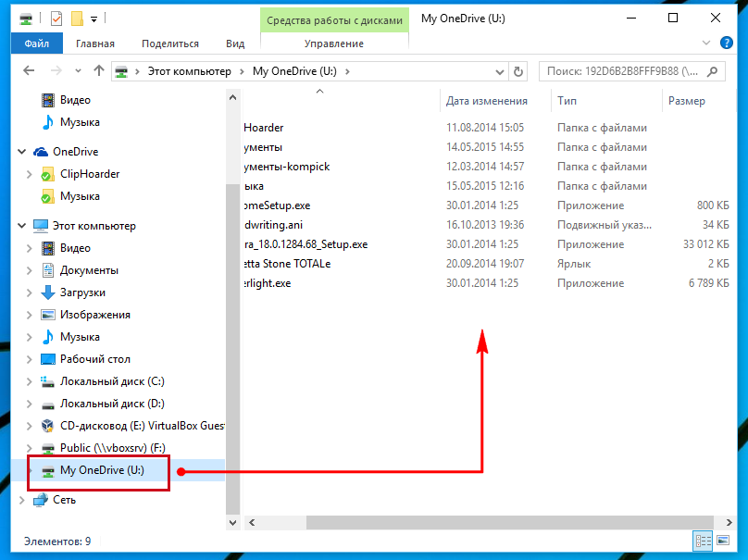Sort files by Дата изменения column
The height and width of the screenshot is (560, 748).
pyautogui.click(x=486, y=101)
